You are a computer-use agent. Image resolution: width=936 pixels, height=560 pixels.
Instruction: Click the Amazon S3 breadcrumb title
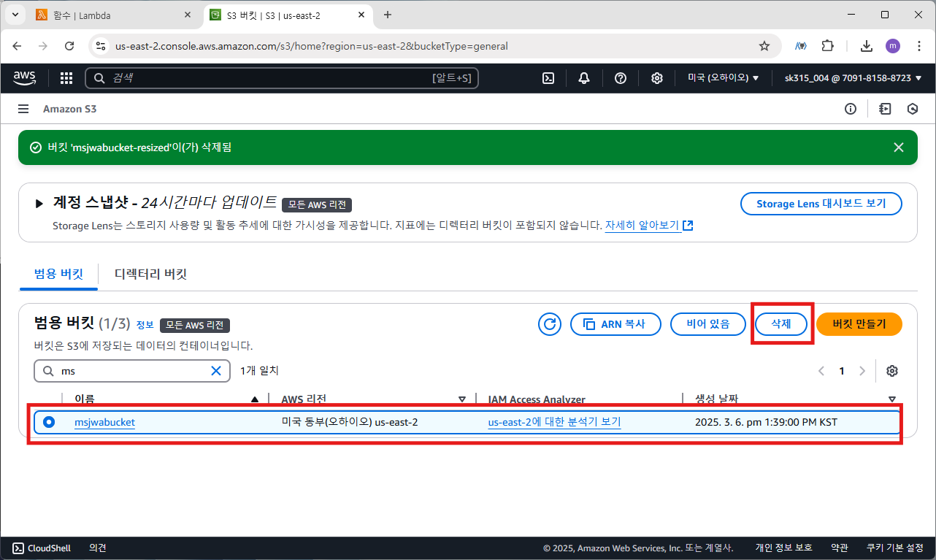[69, 109]
